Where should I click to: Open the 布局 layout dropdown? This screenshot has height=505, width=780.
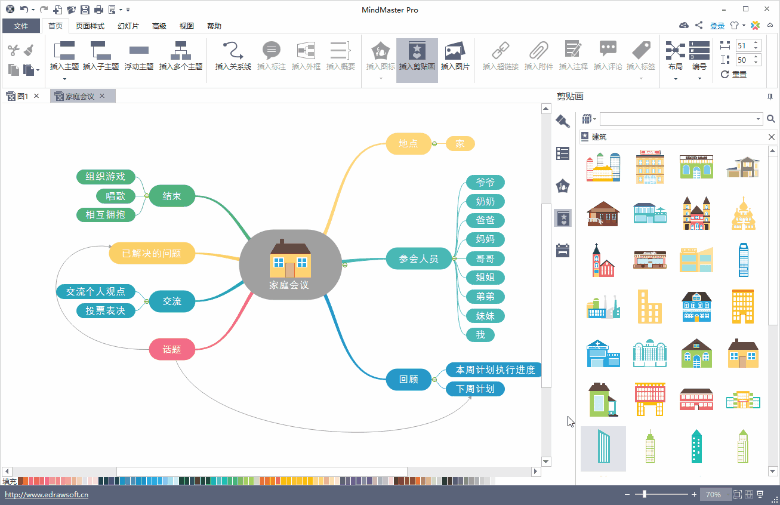(676, 77)
